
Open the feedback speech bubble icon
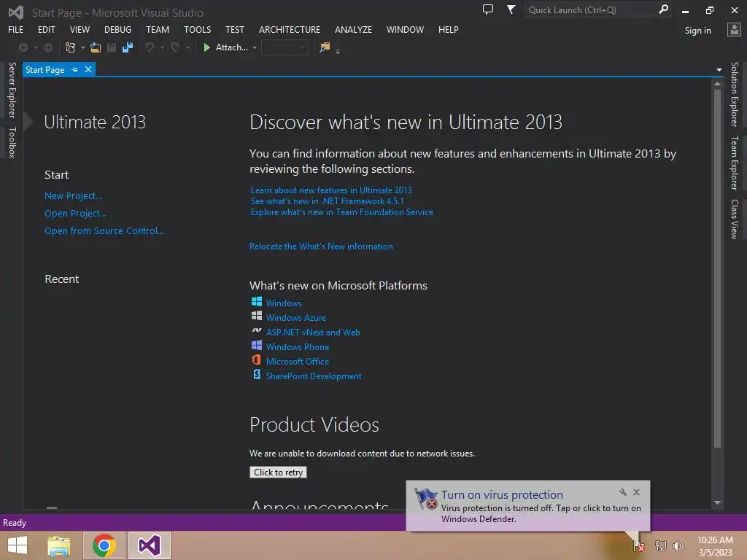click(488, 9)
